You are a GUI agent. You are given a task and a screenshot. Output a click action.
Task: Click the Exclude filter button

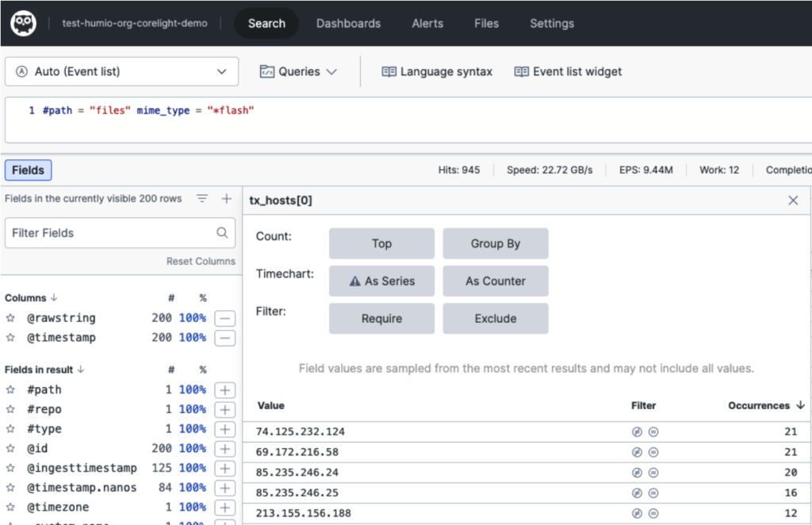pos(496,319)
